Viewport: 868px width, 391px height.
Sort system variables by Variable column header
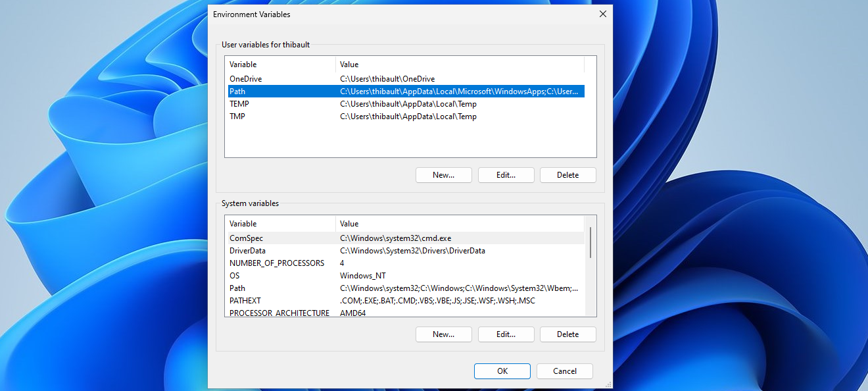[281, 224]
